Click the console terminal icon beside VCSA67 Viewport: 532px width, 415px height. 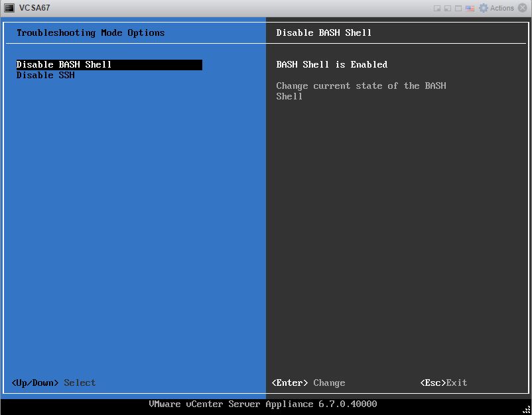tap(9, 8)
